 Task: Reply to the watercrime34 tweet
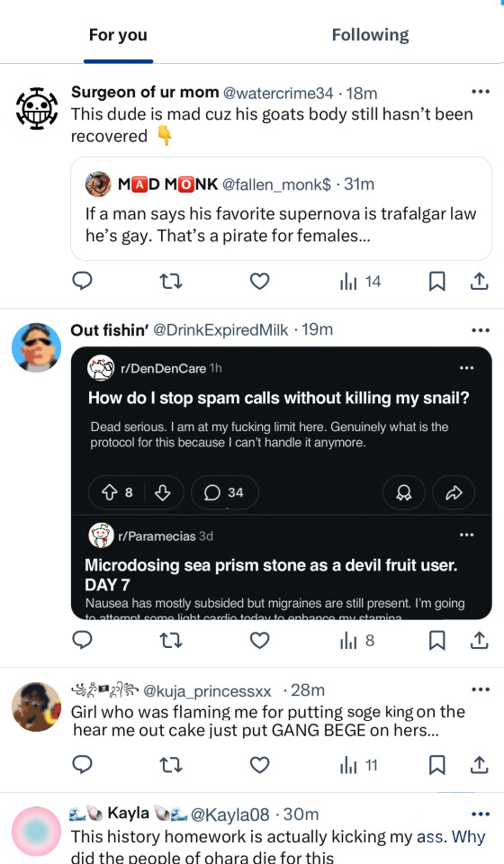(x=82, y=281)
